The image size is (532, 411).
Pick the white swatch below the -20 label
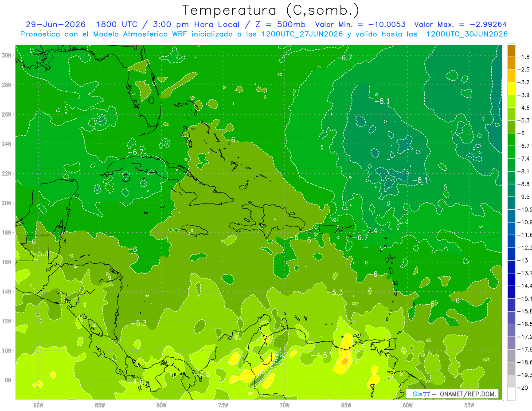[x=511, y=394]
